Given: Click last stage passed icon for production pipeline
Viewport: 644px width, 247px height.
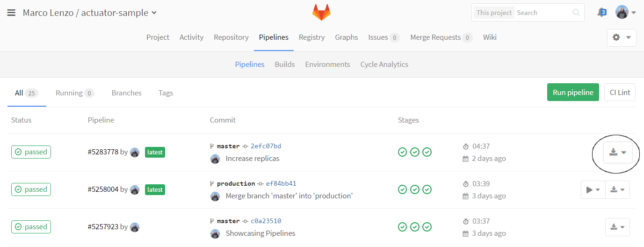Looking at the screenshot, I should click(427, 189).
